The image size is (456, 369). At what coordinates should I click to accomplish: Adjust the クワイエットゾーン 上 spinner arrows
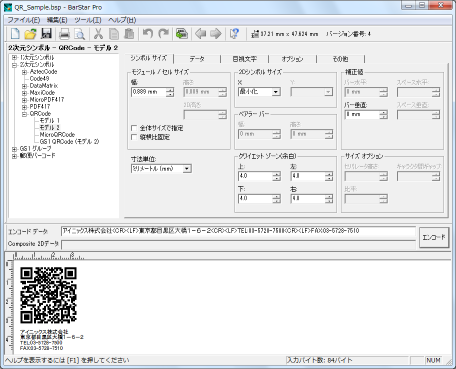[276, 176]
